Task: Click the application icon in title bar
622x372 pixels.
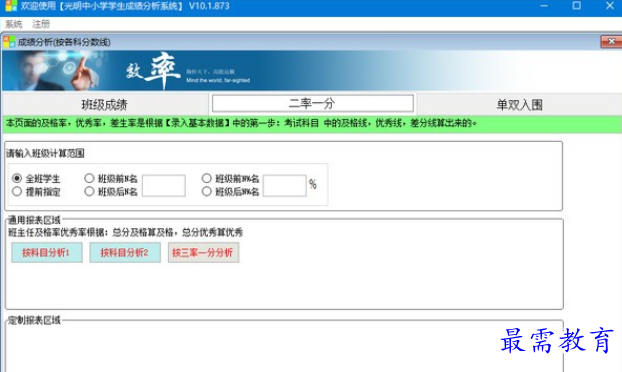Action: click(11, 6)
